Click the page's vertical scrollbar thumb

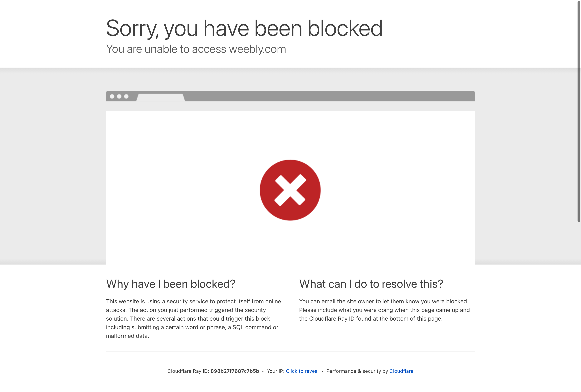[579, 111]
